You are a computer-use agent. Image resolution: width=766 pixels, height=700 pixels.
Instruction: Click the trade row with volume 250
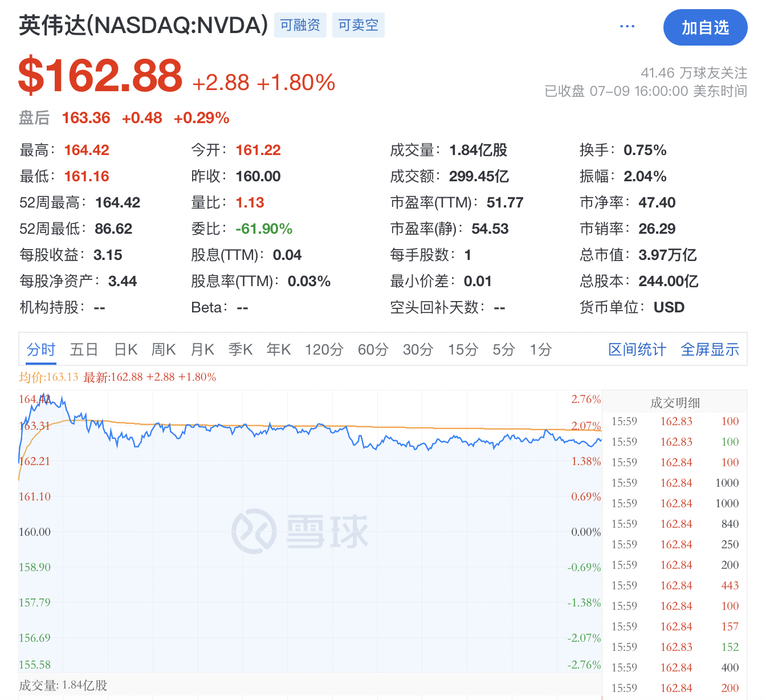675,544
